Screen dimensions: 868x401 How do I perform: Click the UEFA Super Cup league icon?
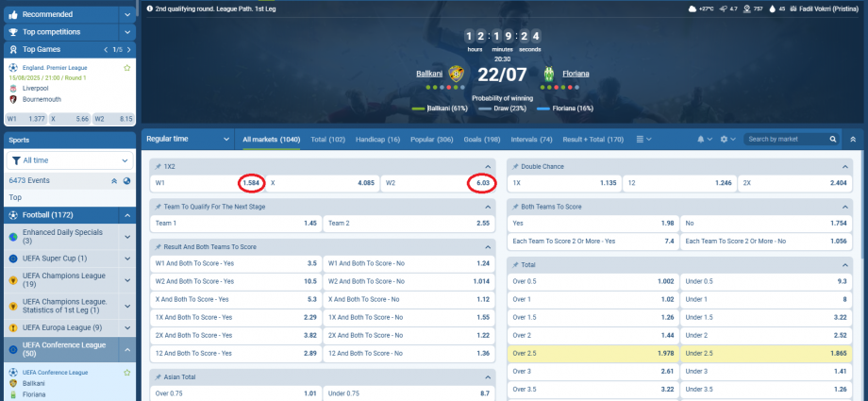click(13, 259)
